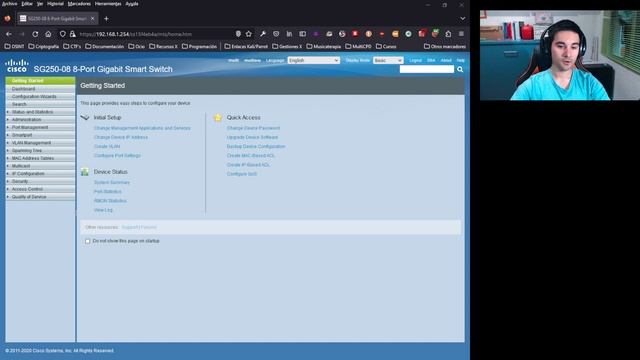The image size is (640, 360).
Task: Click the wrench extension icon in toolbar
Action: coord(263,34)
